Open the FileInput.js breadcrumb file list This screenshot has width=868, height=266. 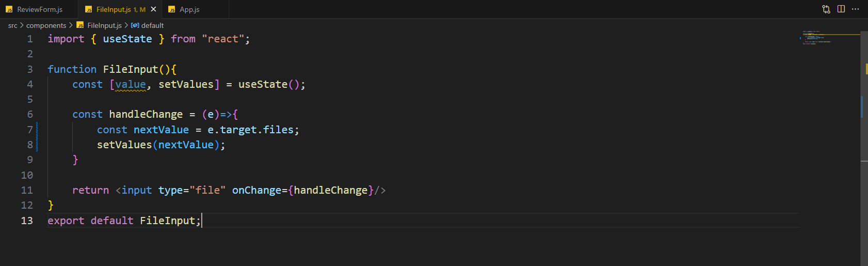point(104,25)
